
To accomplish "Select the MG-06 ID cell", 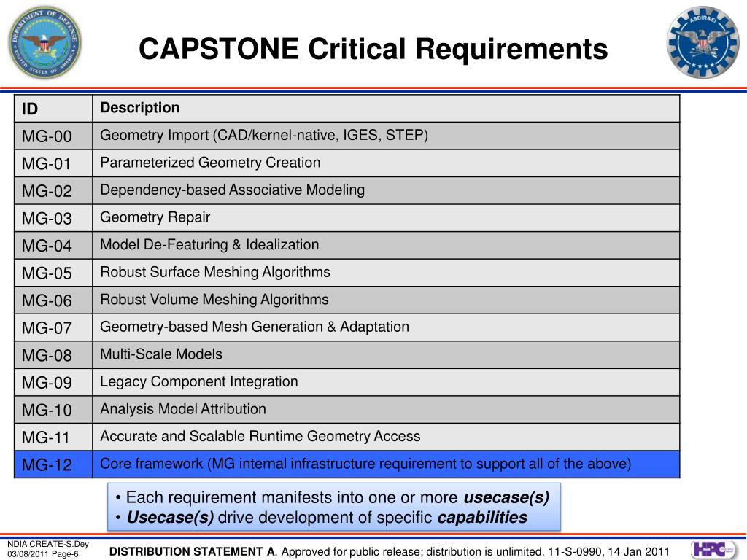I will tap(53, 300).
